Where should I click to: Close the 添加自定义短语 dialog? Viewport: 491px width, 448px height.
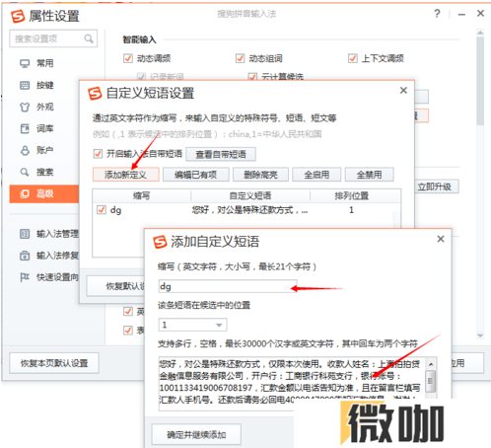[441, 239]
